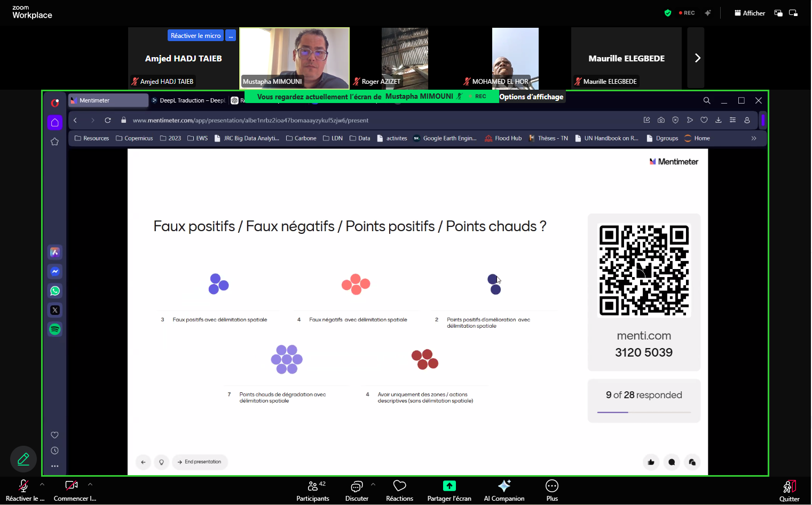
Task: Unmute microphone with Réactiver button in toolbar
Action: coord(23,491)
